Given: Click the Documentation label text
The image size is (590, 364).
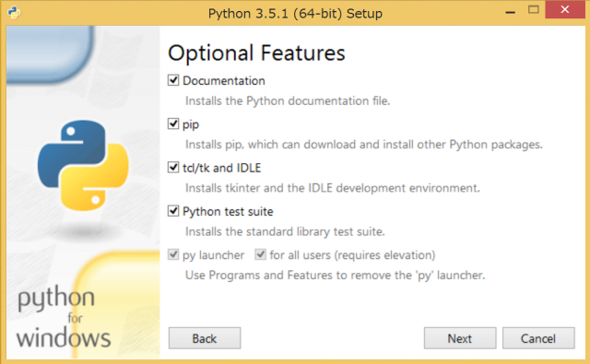Looking at the screenshot, I should coord(224,80).
